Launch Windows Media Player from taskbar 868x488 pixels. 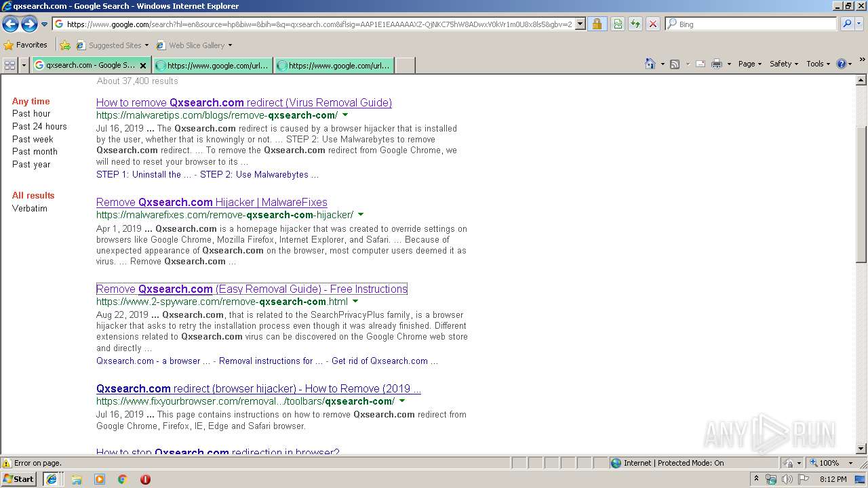100,479
